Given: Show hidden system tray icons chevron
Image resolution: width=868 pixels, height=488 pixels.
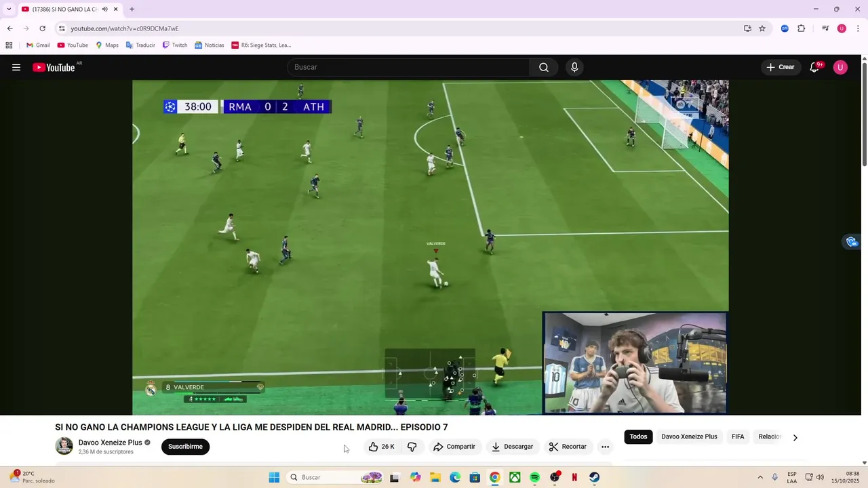Looking at the screenshot, I should [x=759, y=477].
